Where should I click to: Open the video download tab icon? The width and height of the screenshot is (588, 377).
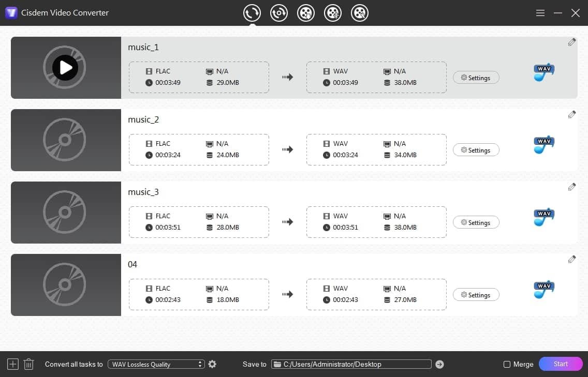pyautogui.click(x=305, y=13)
